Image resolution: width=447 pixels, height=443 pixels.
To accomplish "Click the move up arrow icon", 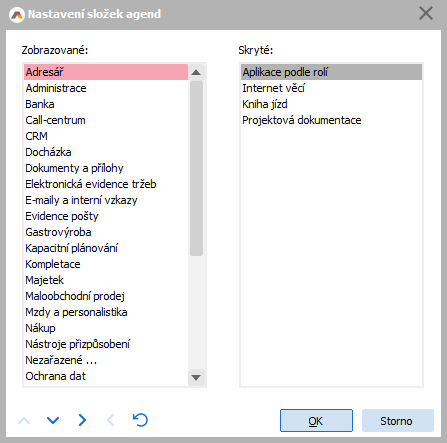I will coord(24,420).
